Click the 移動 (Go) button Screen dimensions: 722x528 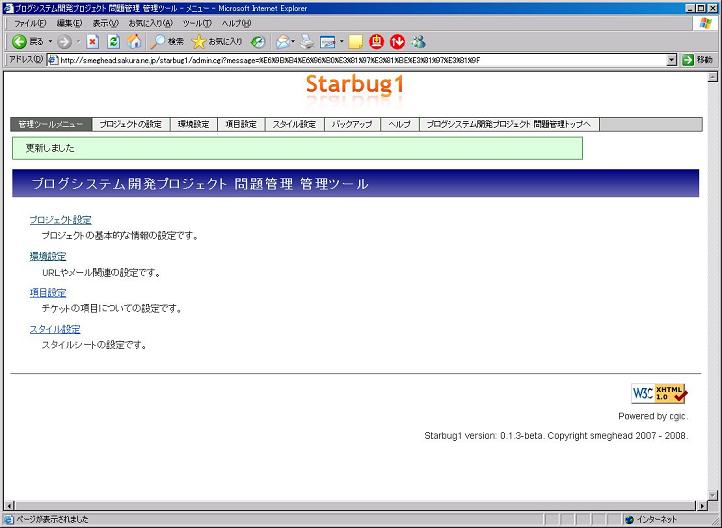[698, 60]
